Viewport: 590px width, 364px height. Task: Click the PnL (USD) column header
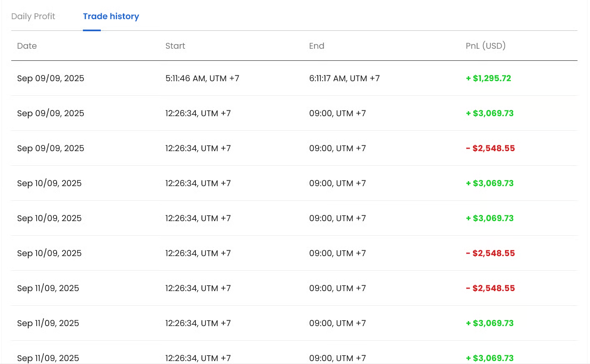pos(485,46)
